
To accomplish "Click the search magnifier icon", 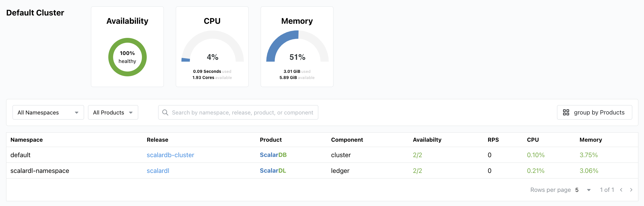I will click(x=165, y=113).
